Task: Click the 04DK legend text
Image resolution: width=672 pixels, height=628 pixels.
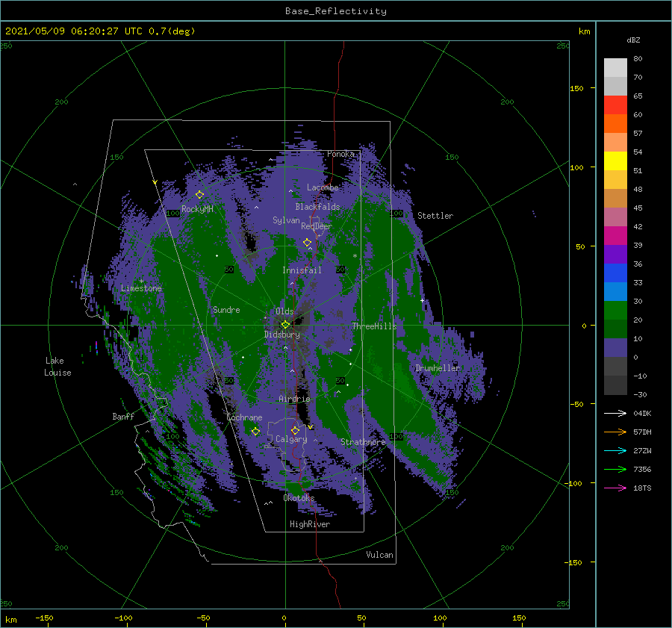Action: pos(642,413)
